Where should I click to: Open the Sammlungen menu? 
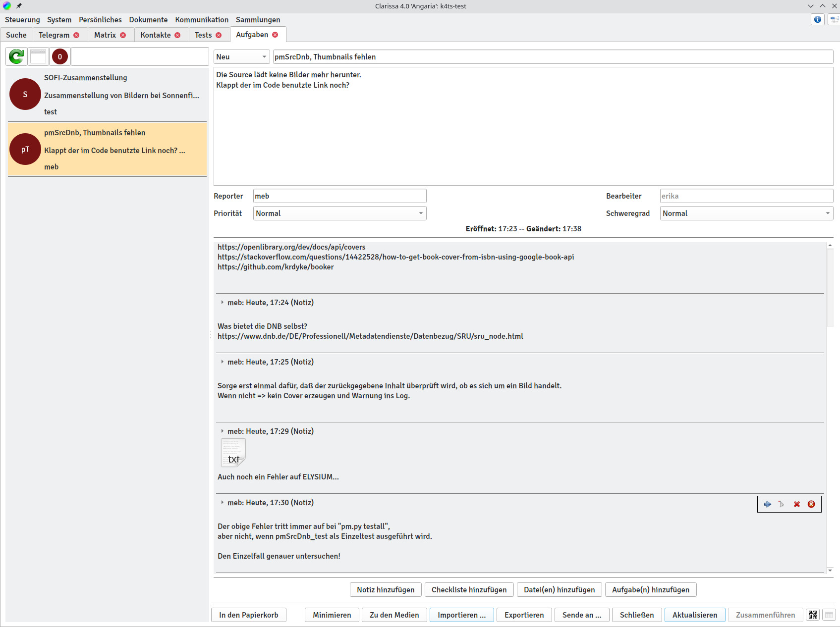[258, 20]
